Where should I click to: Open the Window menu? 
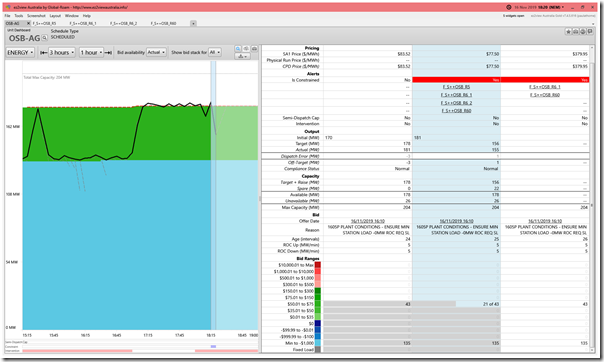tap(72, 16)
